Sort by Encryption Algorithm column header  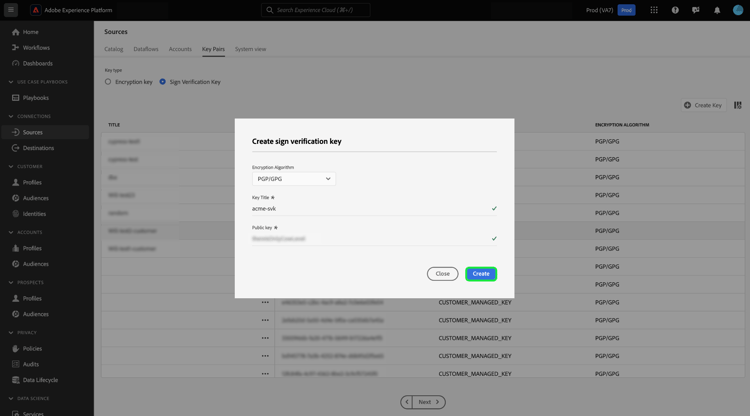click(622, 125)
